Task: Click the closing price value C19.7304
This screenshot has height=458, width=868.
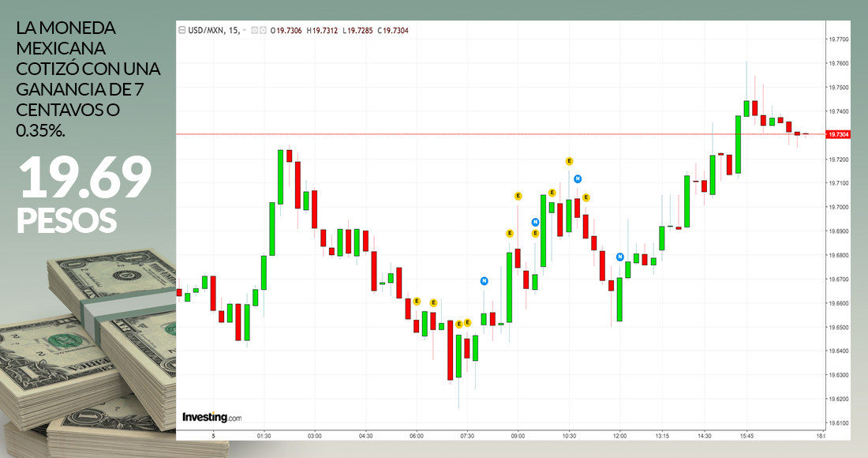Action: tap(393, 30)
